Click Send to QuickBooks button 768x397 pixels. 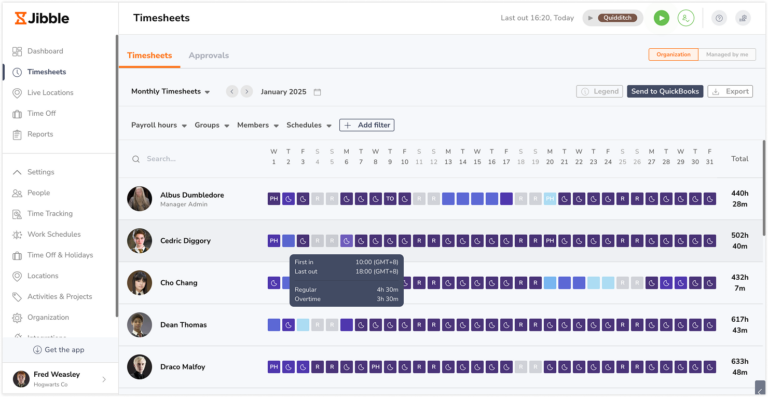(665, 92)
